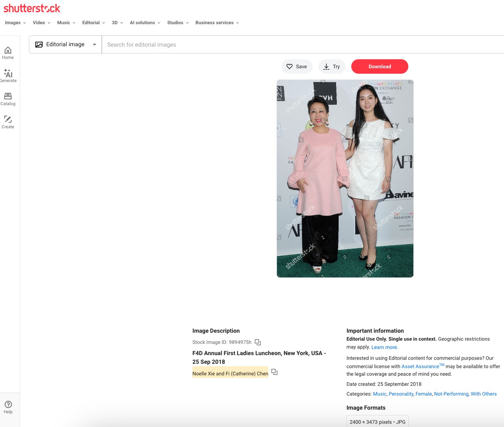
Task: Click the watermarked preview photo
Action: tap(345, 178)
